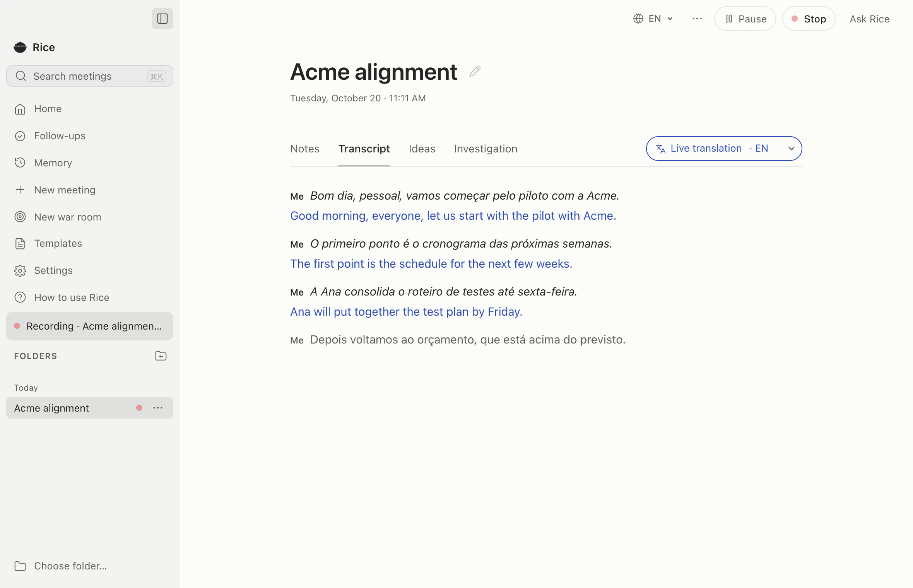The image size is (913, 588).
Task: Open the EN language dropdown in top bar
Action: (x=653, y=19)
